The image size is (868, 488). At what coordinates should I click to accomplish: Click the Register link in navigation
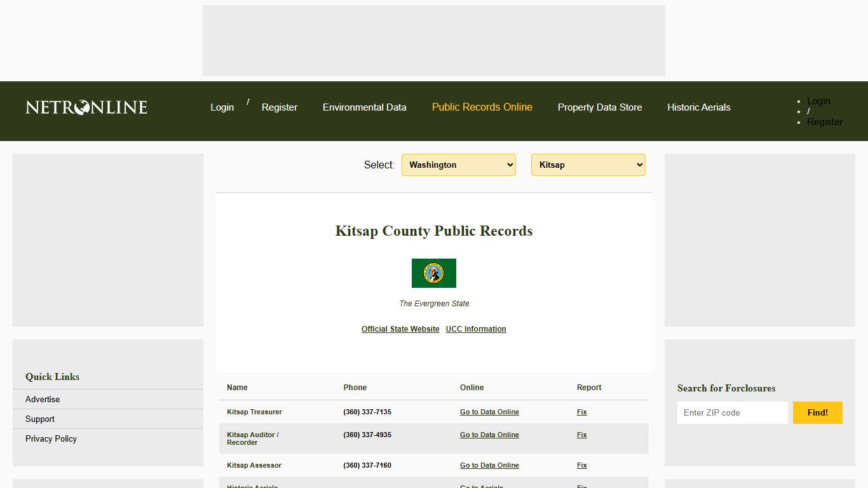(279, 107)
